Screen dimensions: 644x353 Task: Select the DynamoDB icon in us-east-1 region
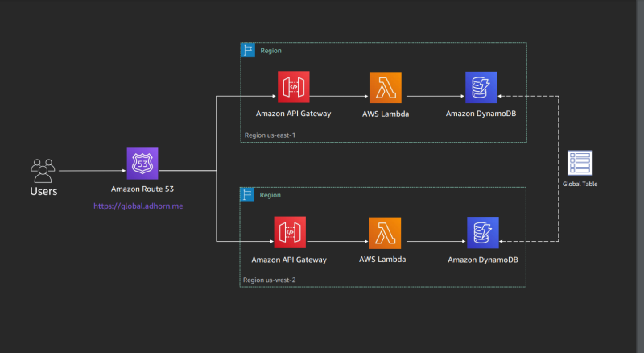[x=481, y=87]
